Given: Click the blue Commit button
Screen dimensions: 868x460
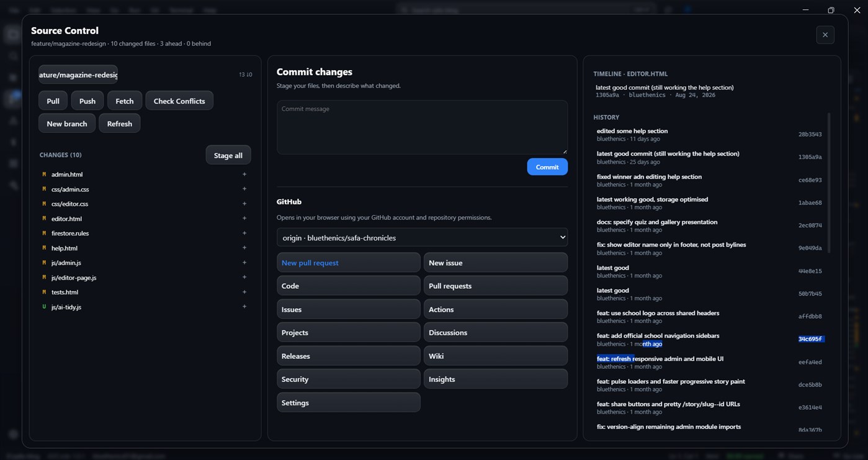Looking at the screenshot, I should click(547, 167).
